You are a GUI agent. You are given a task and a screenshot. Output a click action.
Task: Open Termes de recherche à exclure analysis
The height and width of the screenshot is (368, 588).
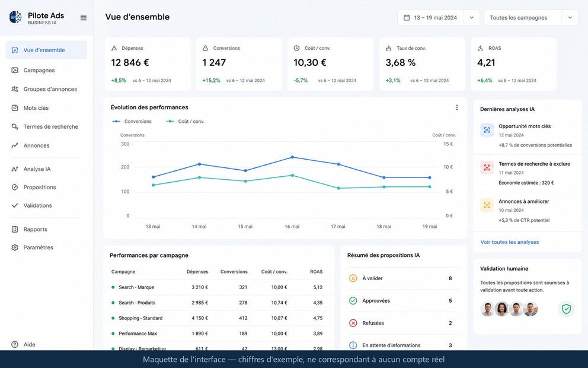[x=528, y=173]
